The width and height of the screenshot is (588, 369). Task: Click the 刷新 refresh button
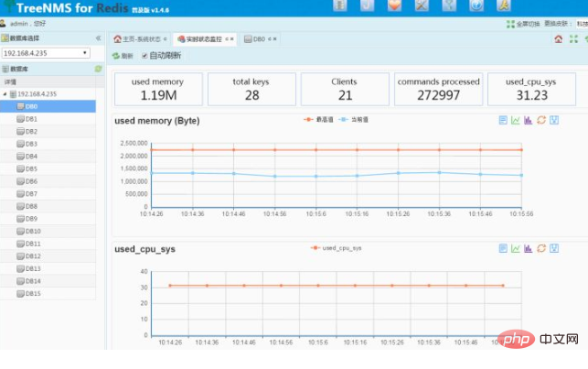[x=123, y=56]
